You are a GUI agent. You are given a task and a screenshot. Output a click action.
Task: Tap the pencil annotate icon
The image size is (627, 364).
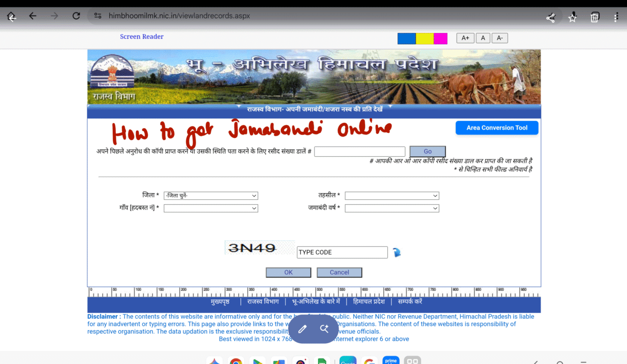pyautogui.click(x=302, y=329)
